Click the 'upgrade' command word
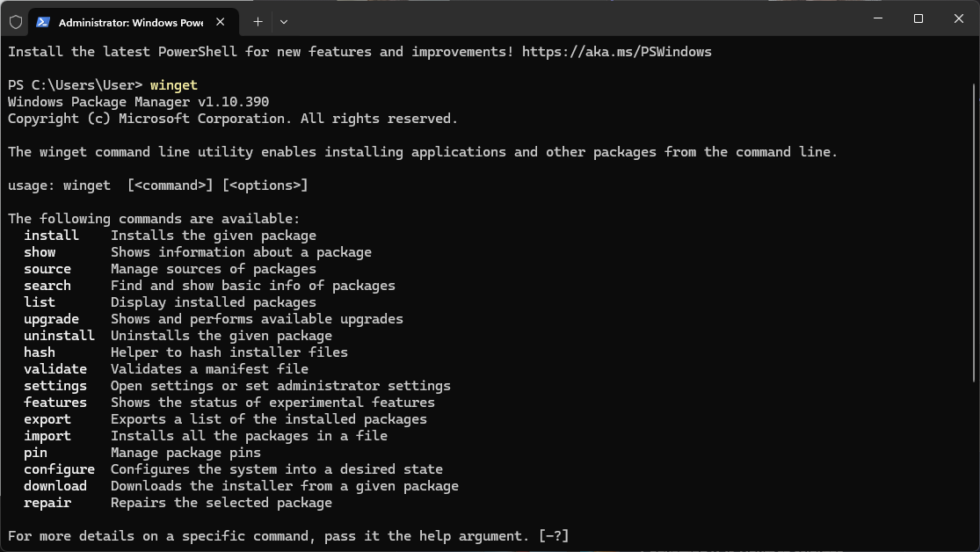 (x=51, y=319)
